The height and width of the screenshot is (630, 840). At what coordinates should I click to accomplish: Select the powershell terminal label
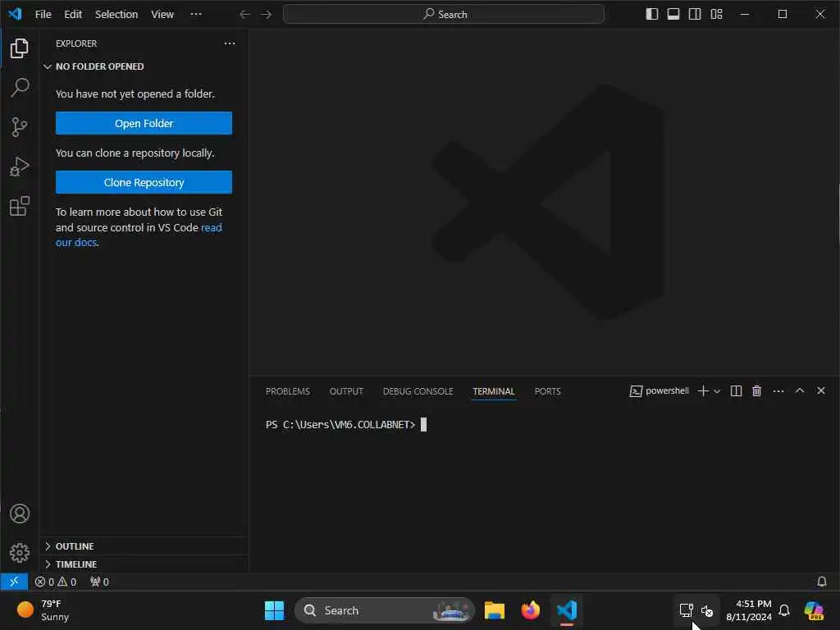(660, 391)
